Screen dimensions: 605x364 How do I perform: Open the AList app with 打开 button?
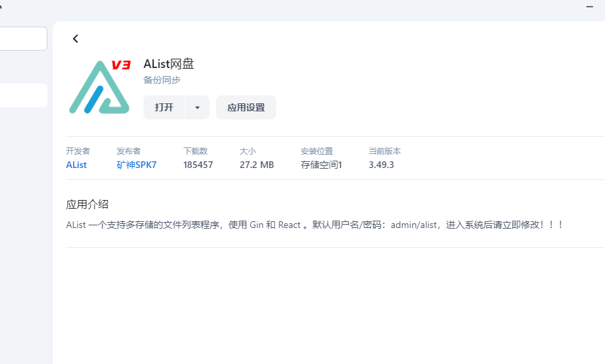[x=164, y=107]
